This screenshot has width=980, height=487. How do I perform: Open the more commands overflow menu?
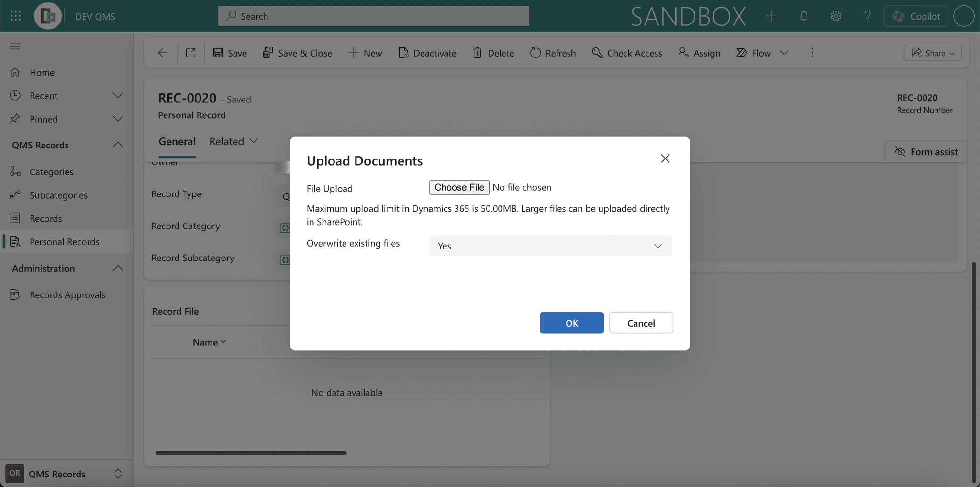(x=812, y=53)
